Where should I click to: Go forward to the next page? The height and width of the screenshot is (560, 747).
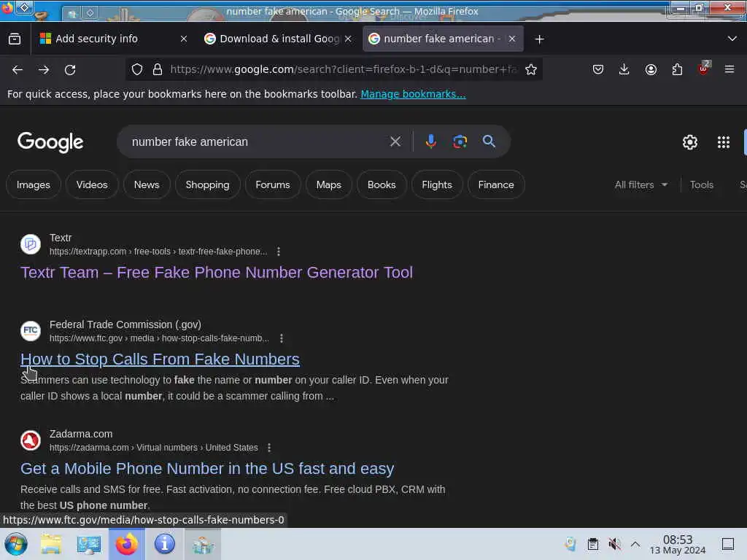point(44,69)
